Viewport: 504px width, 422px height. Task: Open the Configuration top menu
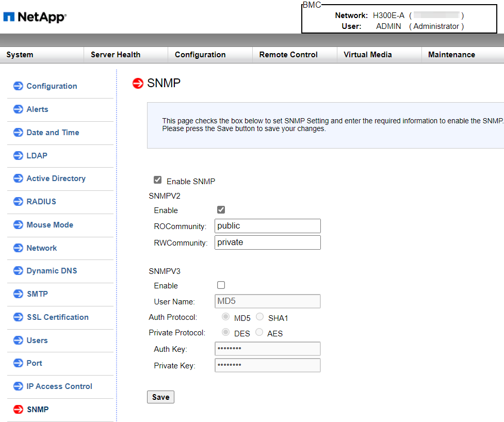(200, 55)
